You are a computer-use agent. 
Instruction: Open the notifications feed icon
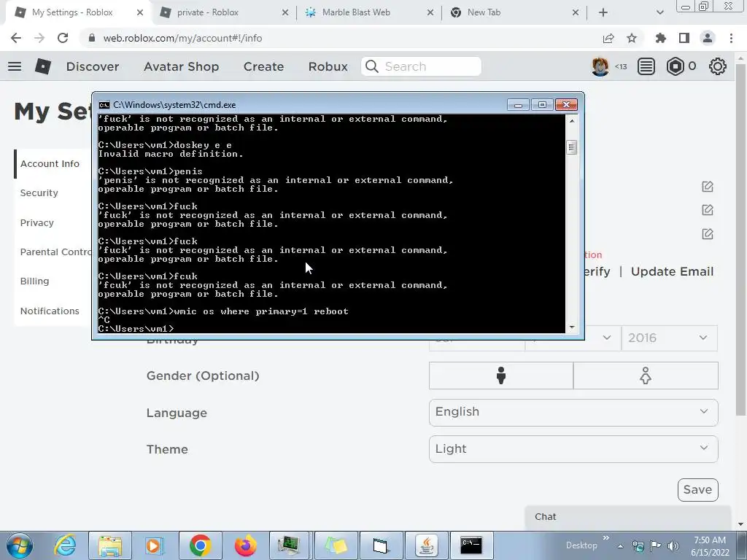tap(646, 66)
